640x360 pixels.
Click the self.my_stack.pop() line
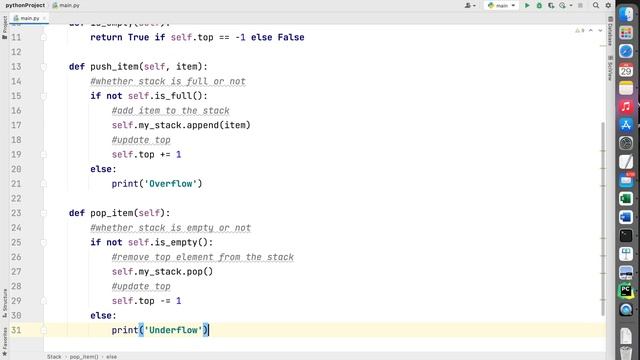coord(162,272)
